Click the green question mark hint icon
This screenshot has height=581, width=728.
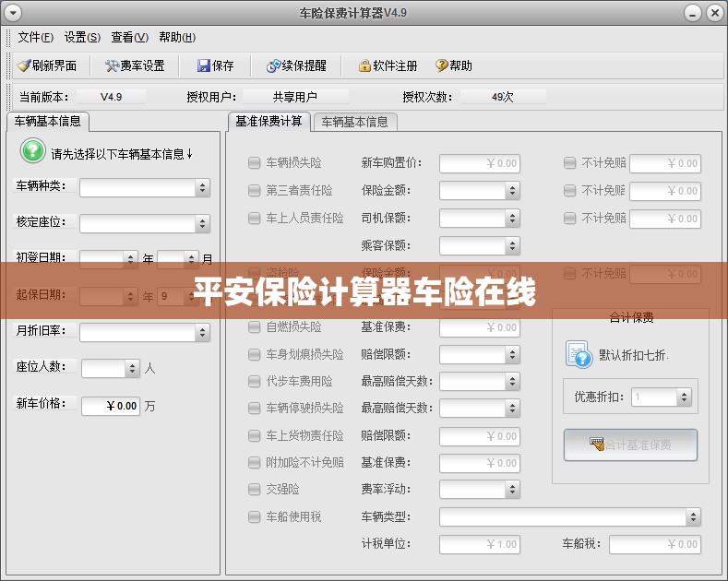(x=33, y=151)
